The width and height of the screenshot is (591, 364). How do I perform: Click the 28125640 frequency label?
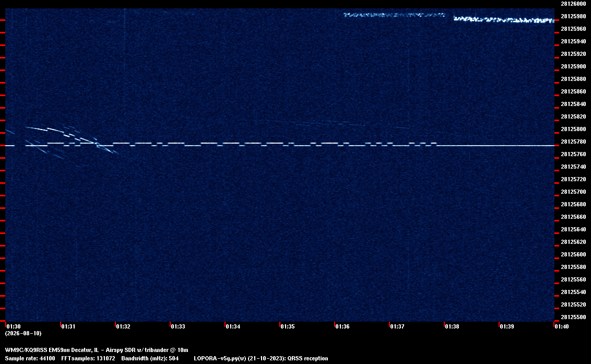pos(573,229)
